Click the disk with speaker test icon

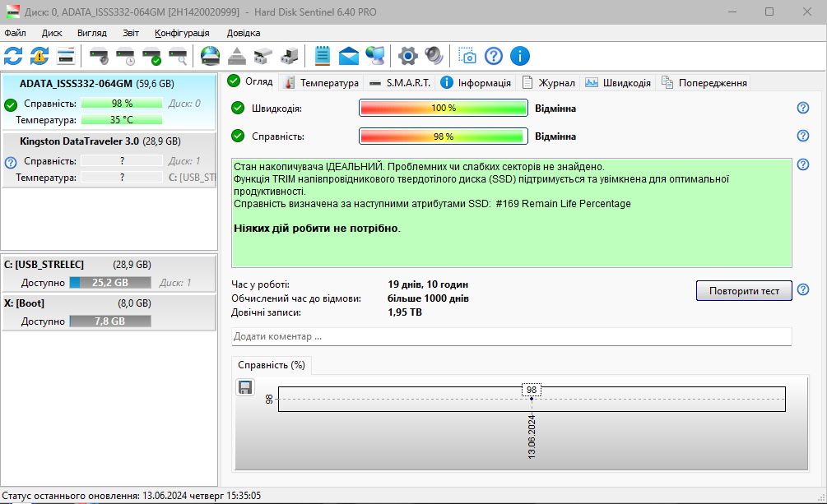point(99,56)
